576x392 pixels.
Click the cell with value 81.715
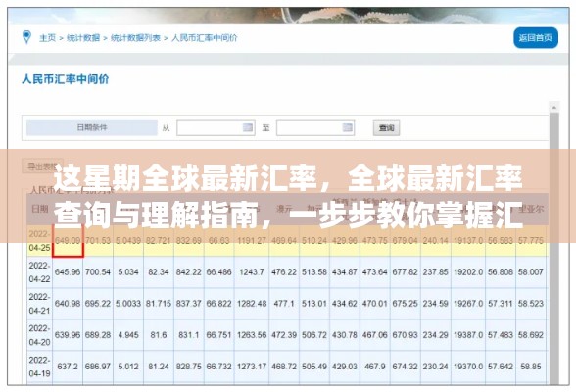[159, 304]
